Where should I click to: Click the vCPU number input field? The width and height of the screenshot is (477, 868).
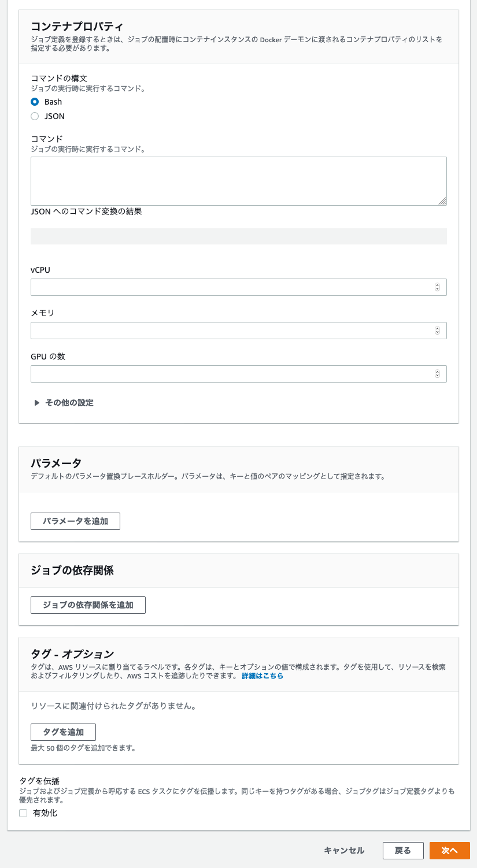click(x=239, y=287)
